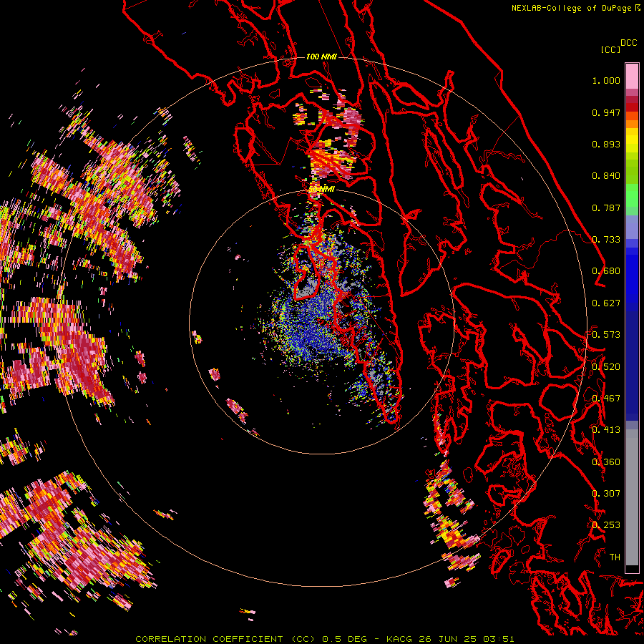Click the pink segment of the color bar
This screenshot has height=644, width=644.
[632, 77]
